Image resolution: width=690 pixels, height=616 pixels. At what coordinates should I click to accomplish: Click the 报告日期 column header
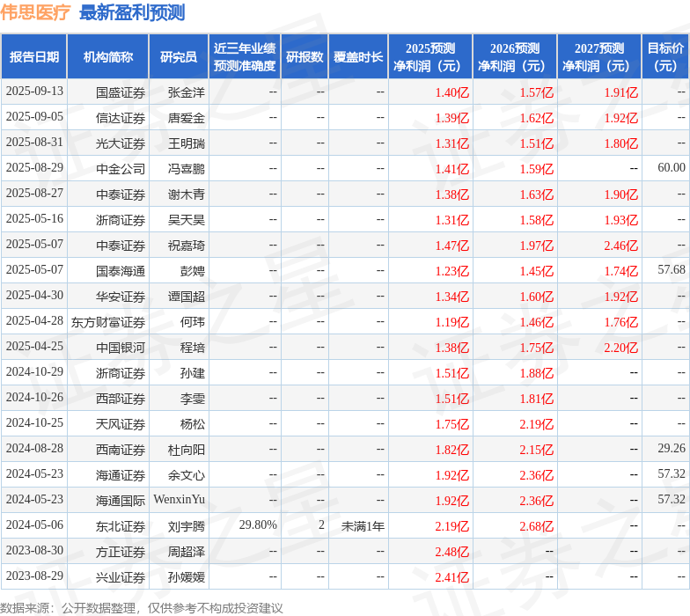[x=33, y=56]
